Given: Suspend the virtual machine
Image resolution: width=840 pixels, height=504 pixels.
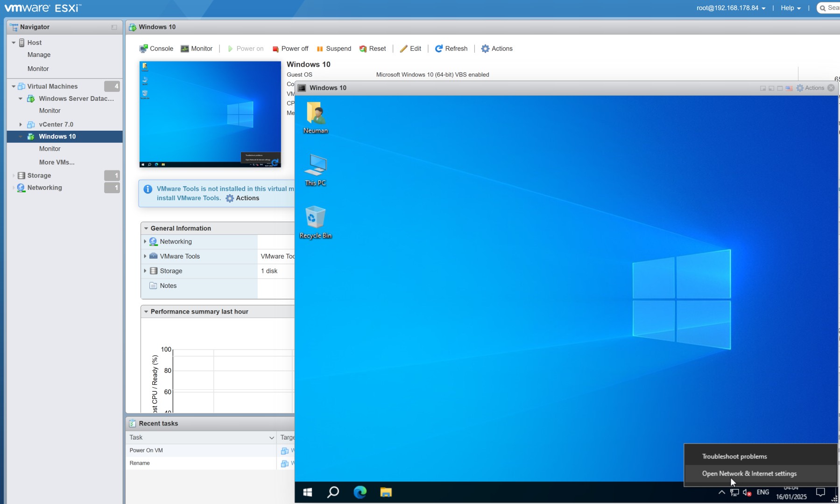Looking at the screenshot, I should coord(334,49).
